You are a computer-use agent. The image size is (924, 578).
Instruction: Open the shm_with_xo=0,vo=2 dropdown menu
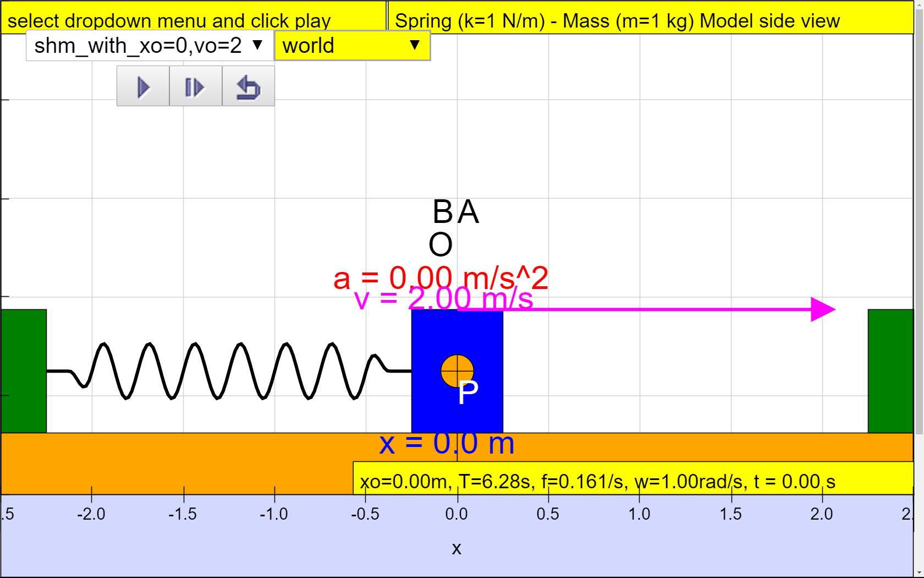pos(149,46)
